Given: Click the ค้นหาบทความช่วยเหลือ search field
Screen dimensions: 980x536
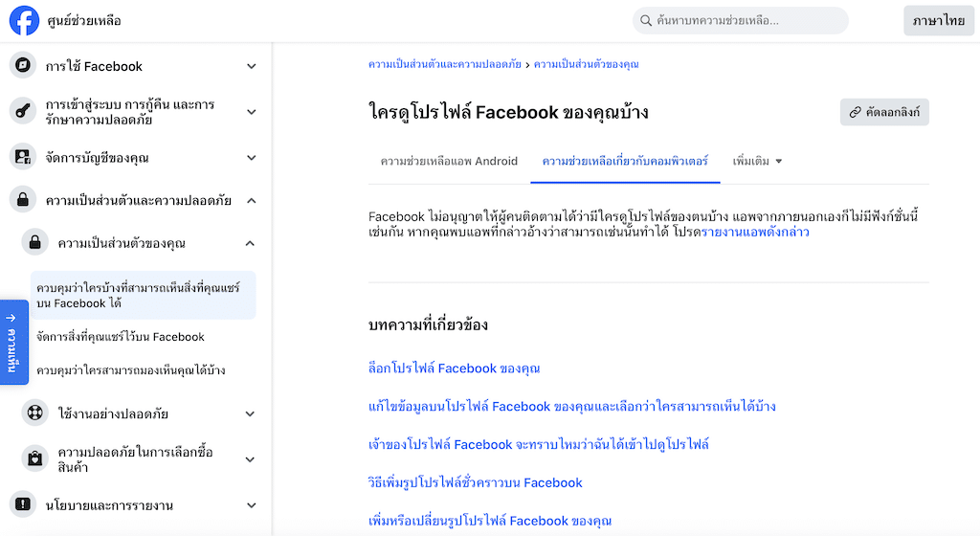Looking at the screenshot, I should [x=741, y=21].
